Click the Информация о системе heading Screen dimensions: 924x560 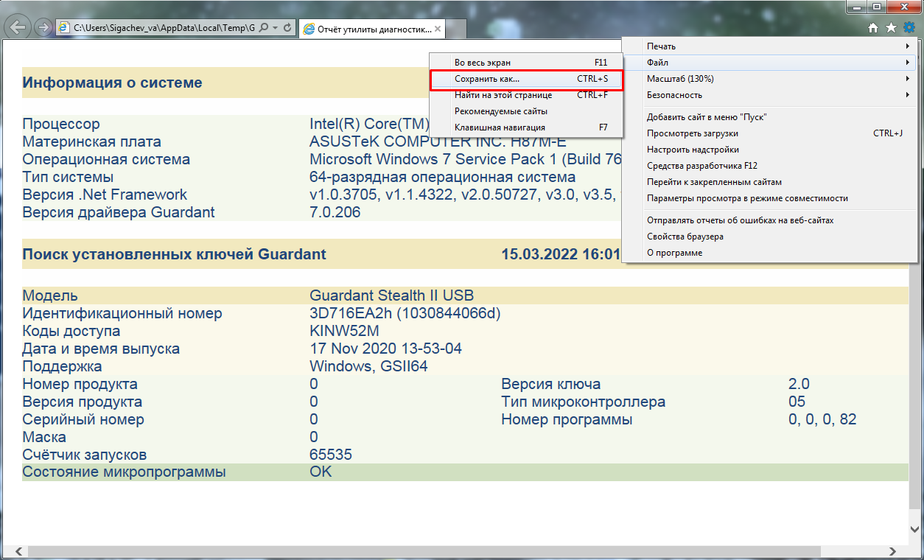(x=112, y=83)
